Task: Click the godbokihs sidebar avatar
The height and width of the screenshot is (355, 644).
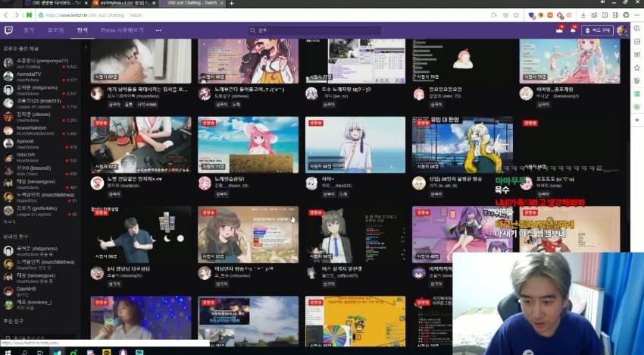Action: pyautogui.click(x=8, y=211)
